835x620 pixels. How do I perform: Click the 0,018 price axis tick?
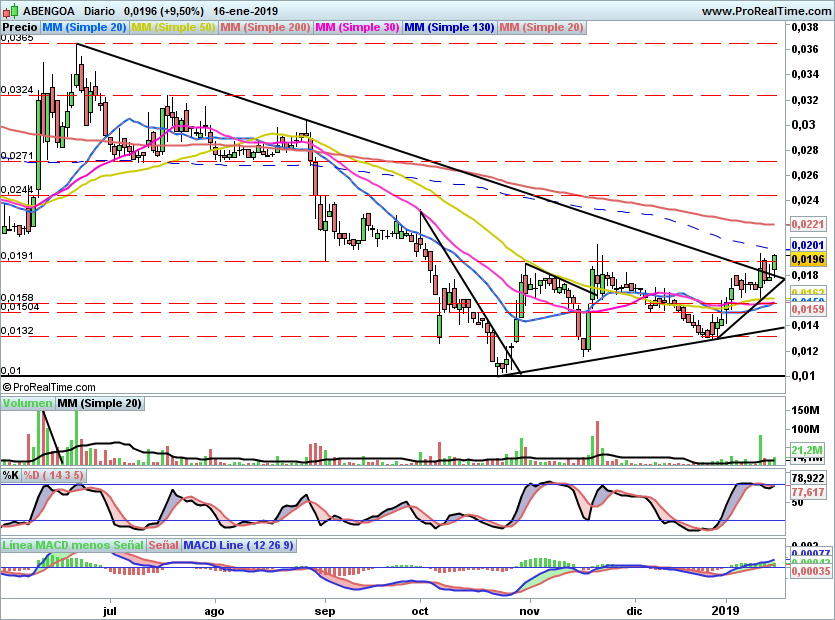coord(805,275)
